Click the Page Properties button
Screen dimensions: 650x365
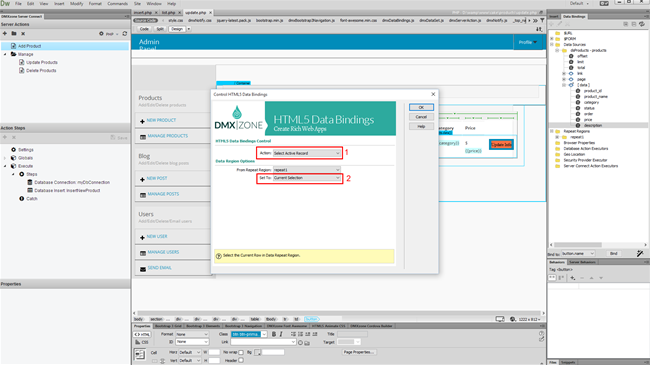pyautogui.click(x=359, y=352)
